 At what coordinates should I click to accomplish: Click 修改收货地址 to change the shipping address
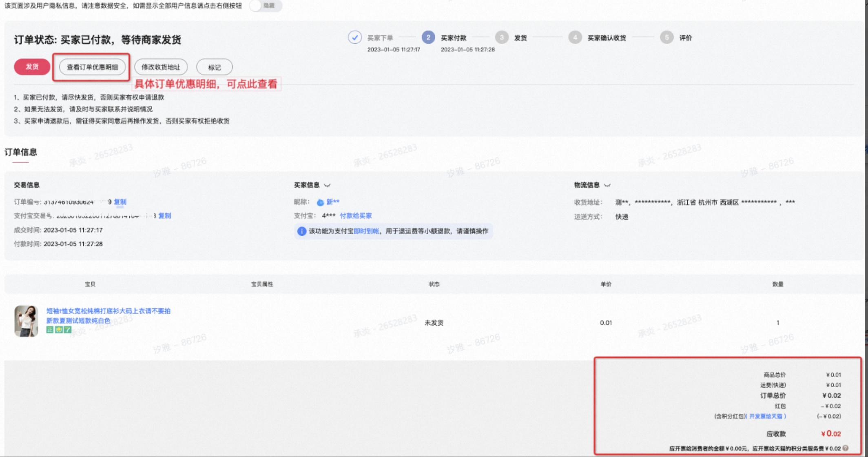click(161, 67)
